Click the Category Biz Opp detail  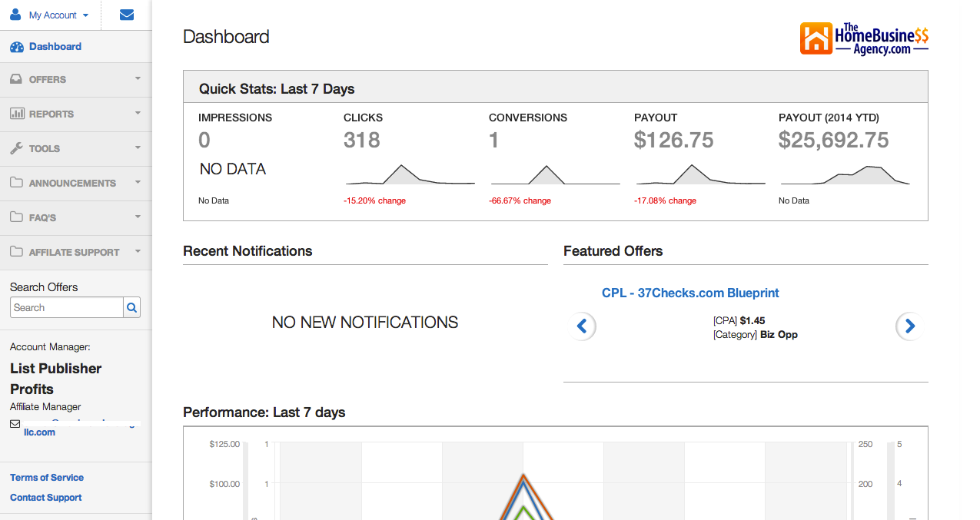click(x=756, y=335)
